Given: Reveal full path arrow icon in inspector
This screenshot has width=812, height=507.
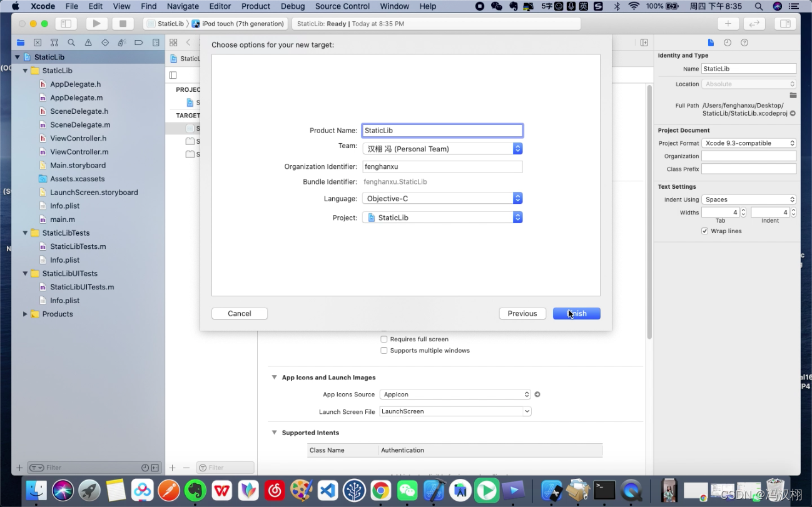Looking at the screenshot, I should coord(793,114).
